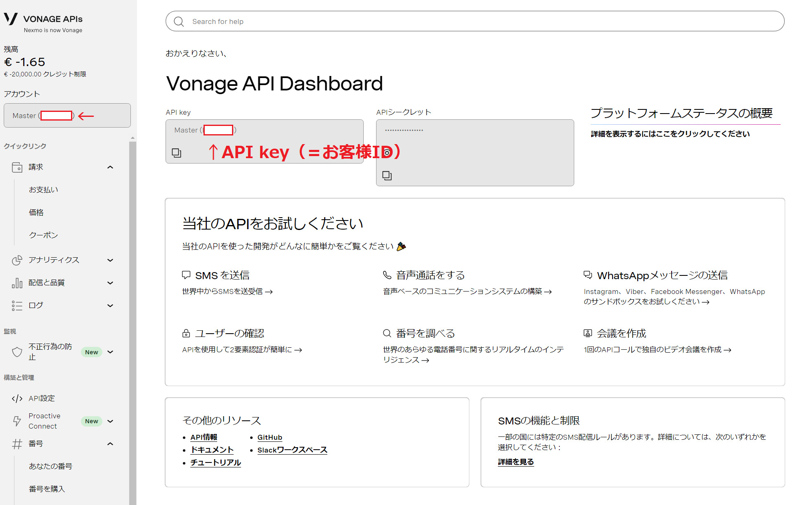Click the billing wallet icon next to 請求
812x505 pixels.
point(17,167)
